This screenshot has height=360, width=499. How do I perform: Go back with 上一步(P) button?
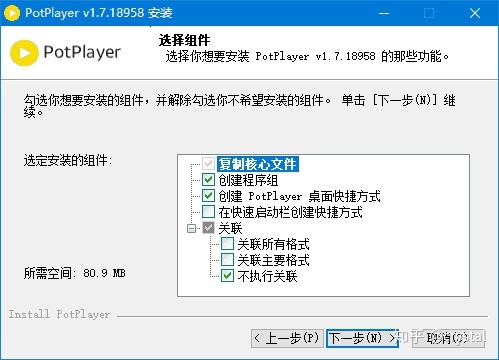click(287, 338)
